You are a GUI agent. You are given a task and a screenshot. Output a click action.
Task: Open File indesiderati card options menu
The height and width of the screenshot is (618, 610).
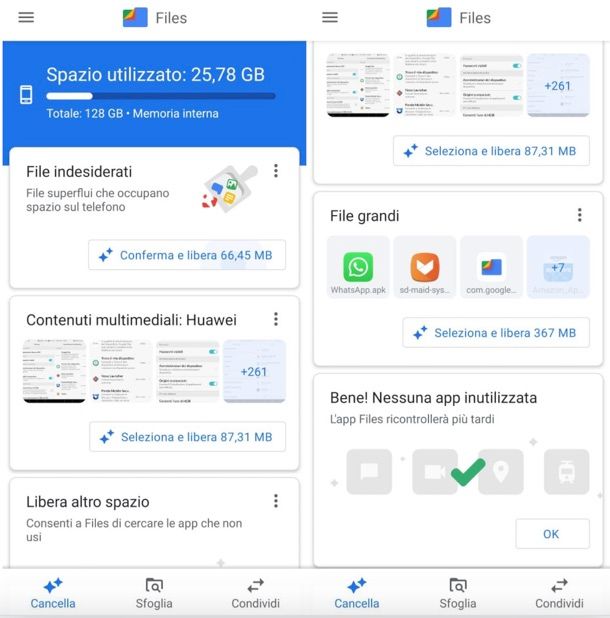coord(276,171)
